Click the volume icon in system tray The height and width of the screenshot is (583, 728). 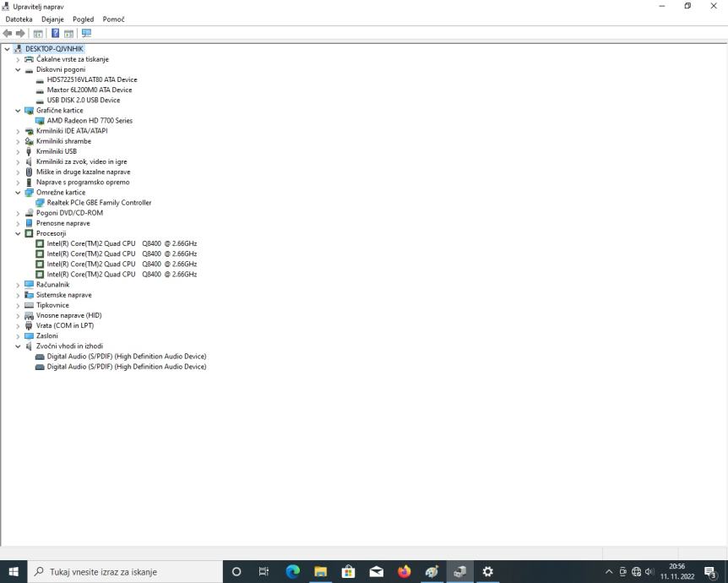click(649, 572)
